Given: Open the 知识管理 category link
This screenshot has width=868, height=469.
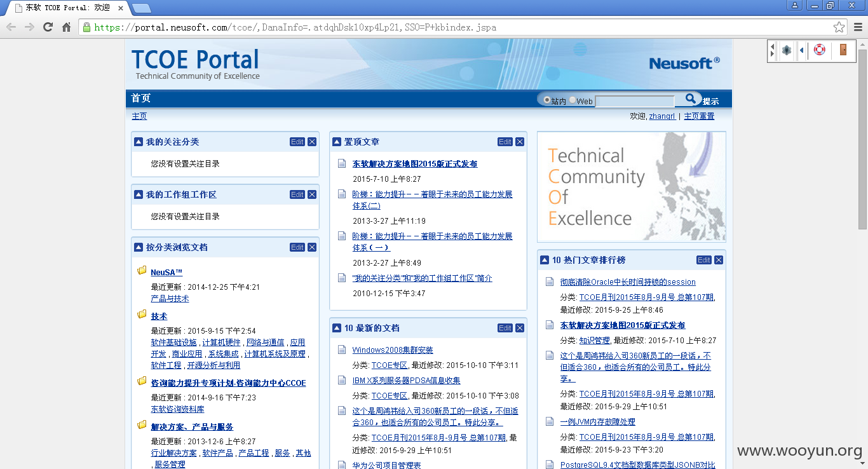Looking at the screenshot, I should pyautogui.click(x=594, y=341).
